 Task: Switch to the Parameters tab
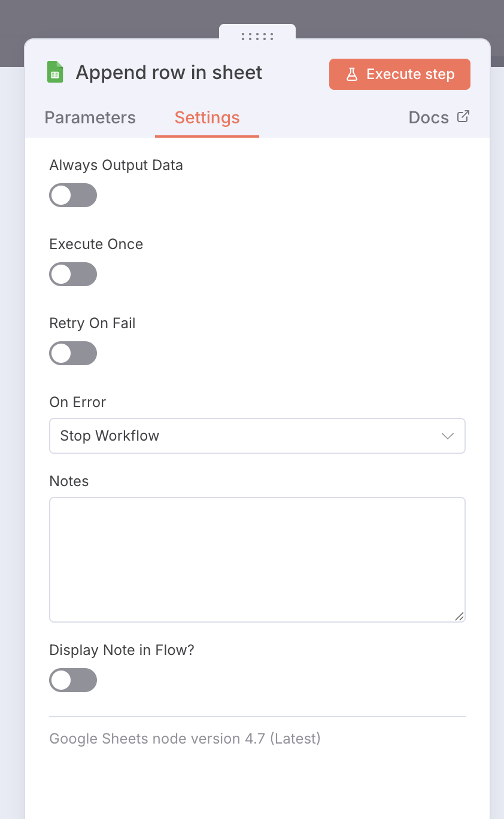[x=90, y=117]
